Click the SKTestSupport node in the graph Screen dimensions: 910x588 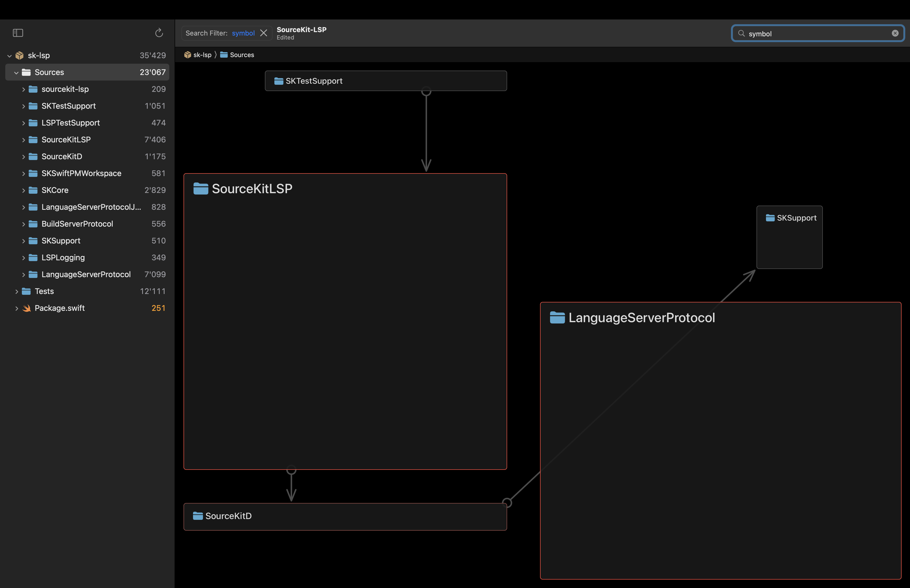386,81
